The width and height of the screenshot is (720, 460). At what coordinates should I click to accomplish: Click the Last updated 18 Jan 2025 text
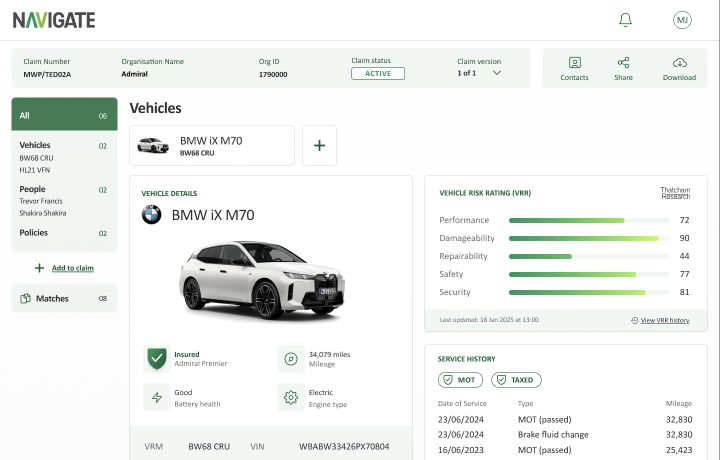(x=489, y=320)
